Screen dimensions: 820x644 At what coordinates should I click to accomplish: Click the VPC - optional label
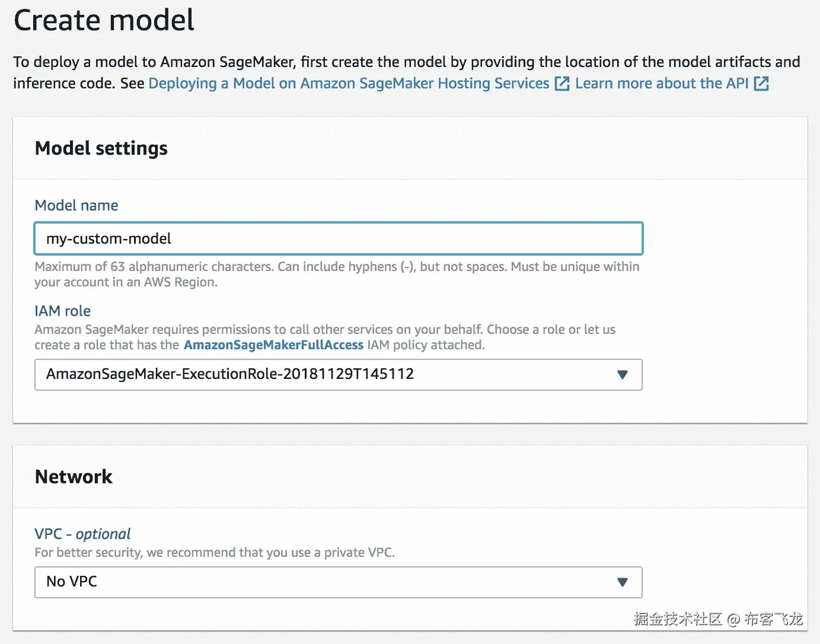pos(82,534)
